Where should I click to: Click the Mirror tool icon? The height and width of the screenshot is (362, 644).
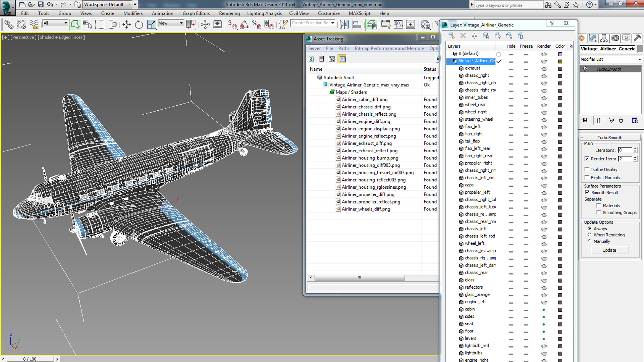point(344,24)
